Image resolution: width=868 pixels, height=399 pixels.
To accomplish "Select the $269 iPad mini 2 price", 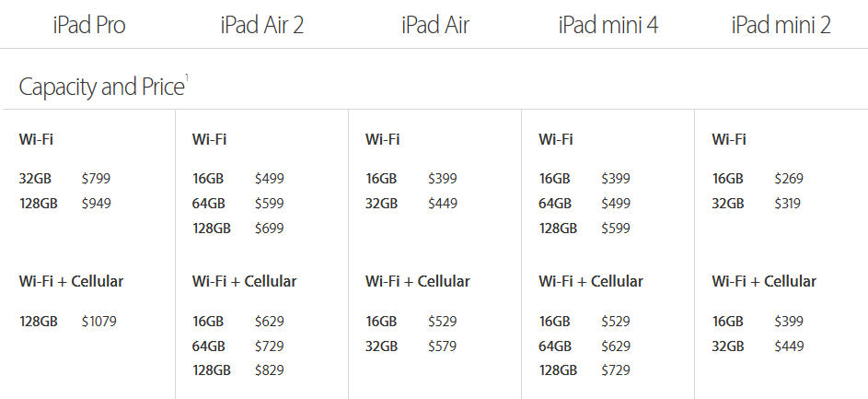I will pos(789,179).
